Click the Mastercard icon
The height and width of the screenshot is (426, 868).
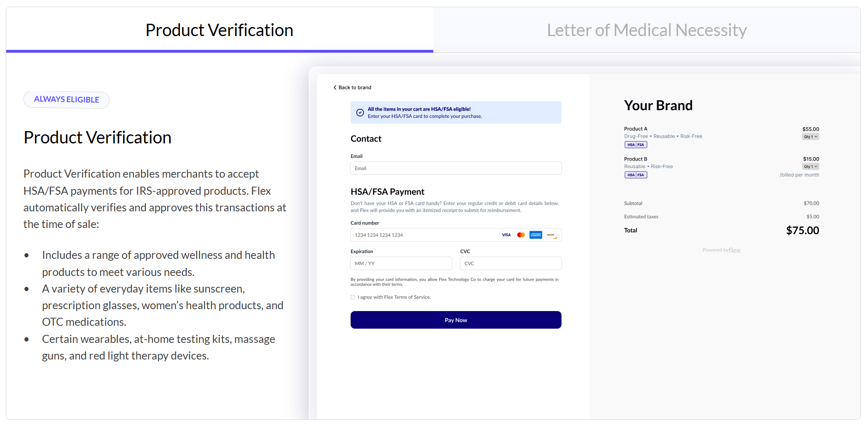(x=521, y=235)
